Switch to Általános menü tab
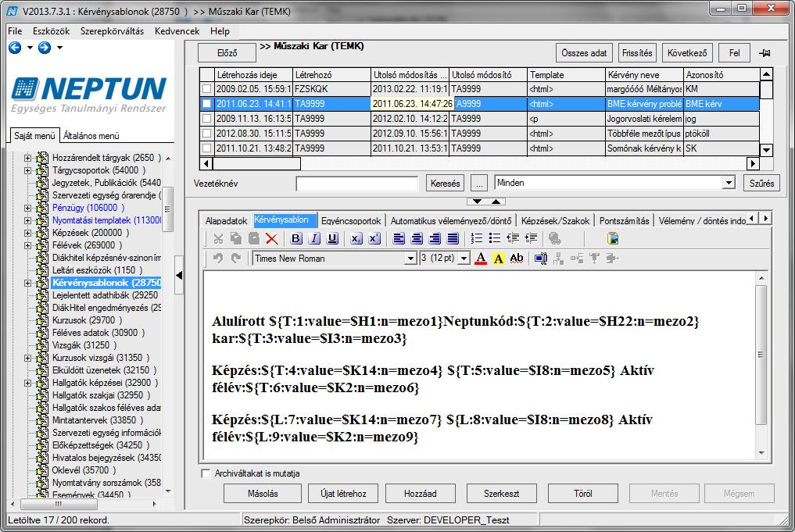 point(91,136)
